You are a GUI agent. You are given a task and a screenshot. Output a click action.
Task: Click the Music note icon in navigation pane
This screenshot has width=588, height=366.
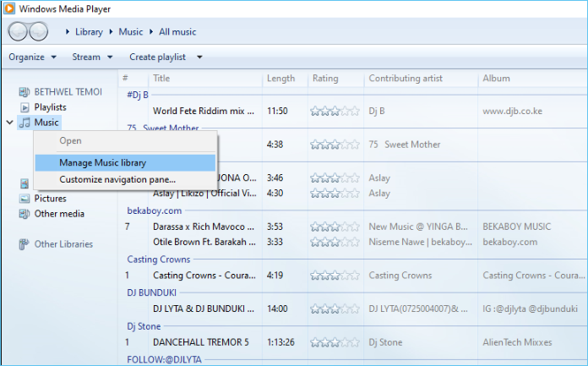pos(24,123)
